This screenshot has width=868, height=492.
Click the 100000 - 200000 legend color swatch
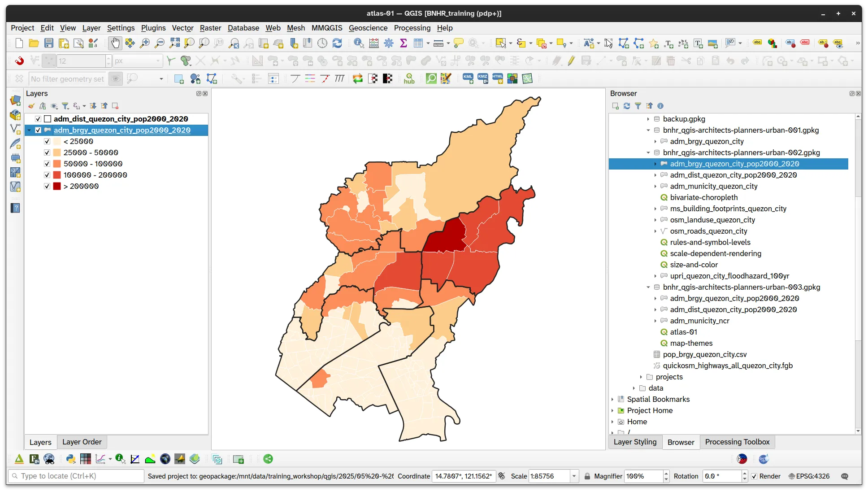tap(57, 175)
